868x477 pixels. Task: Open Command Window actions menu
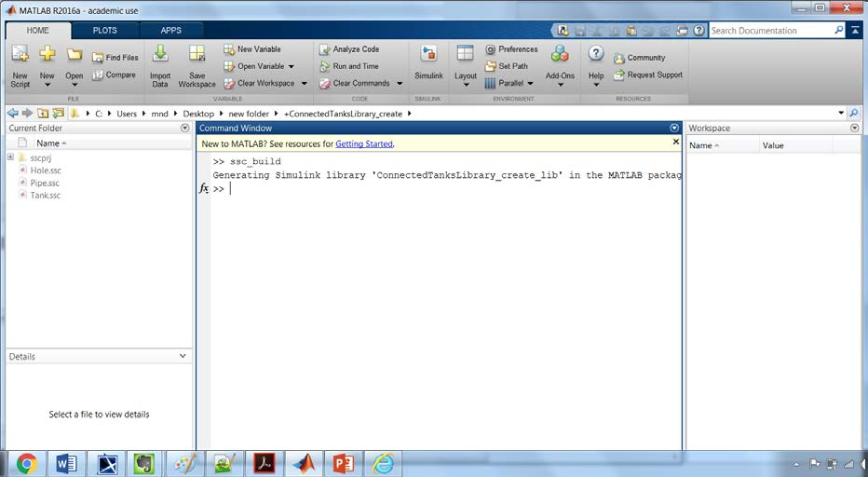pos(674,128)
